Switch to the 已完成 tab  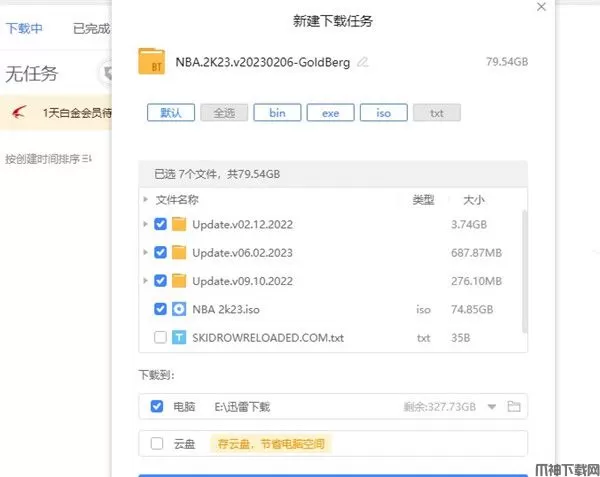click(92, 28)
